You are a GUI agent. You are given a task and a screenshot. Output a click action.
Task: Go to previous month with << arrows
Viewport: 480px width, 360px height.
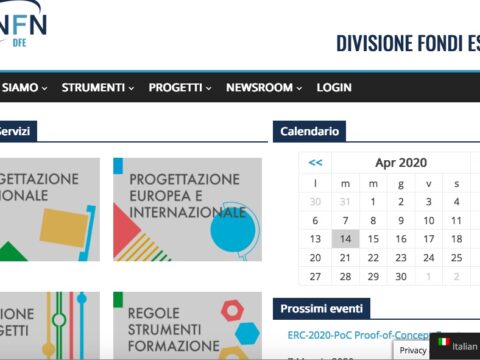[x=315, y=163]
